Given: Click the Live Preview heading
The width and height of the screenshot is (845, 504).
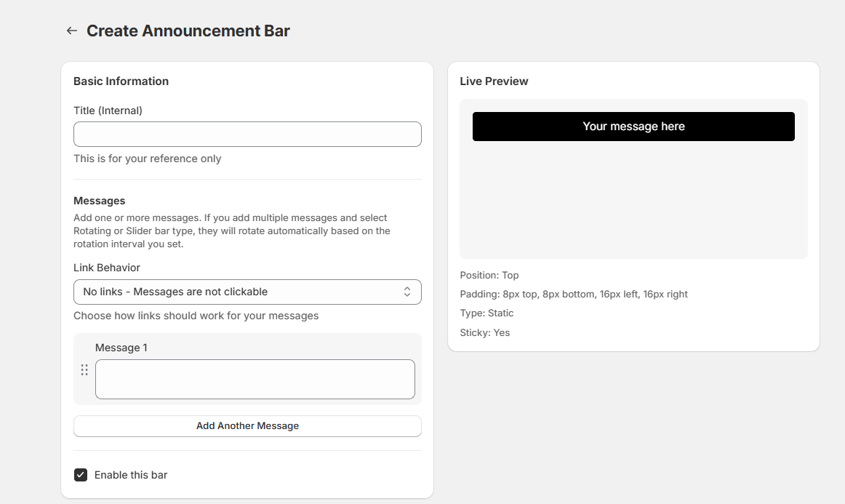Looking at the screenshot, I should click(494, 81).
